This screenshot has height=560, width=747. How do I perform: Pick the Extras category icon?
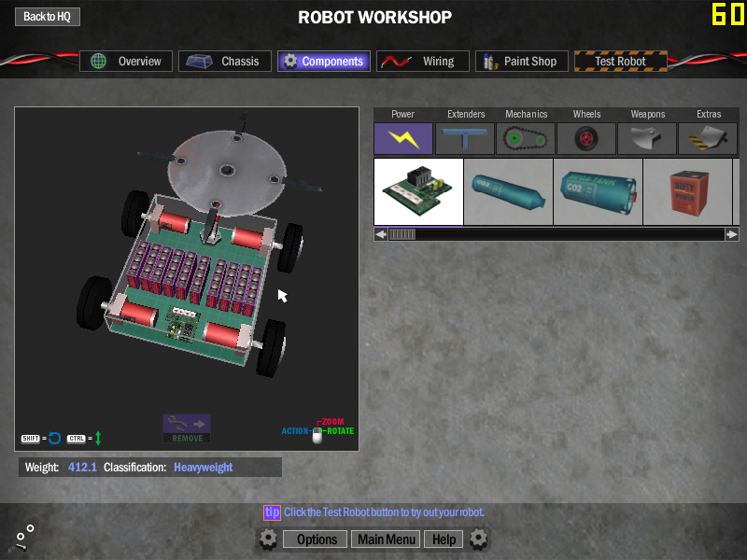point(708,138)
